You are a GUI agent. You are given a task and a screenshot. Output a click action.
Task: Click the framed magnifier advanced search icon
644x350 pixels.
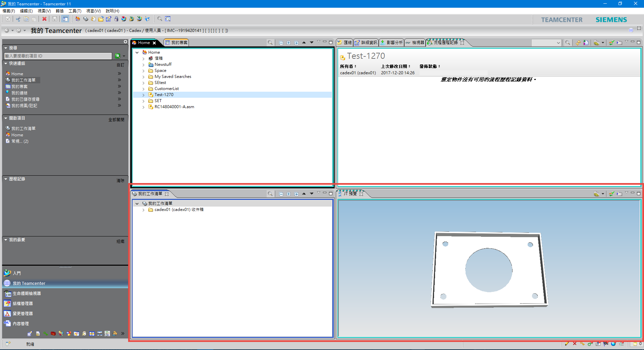pyautogui.click(x=168, y=19)
